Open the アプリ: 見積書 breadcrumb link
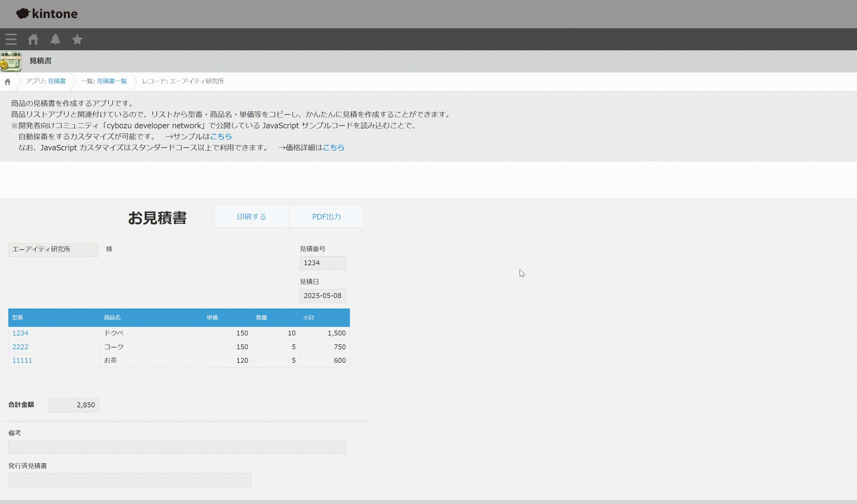 pos(56,81)
